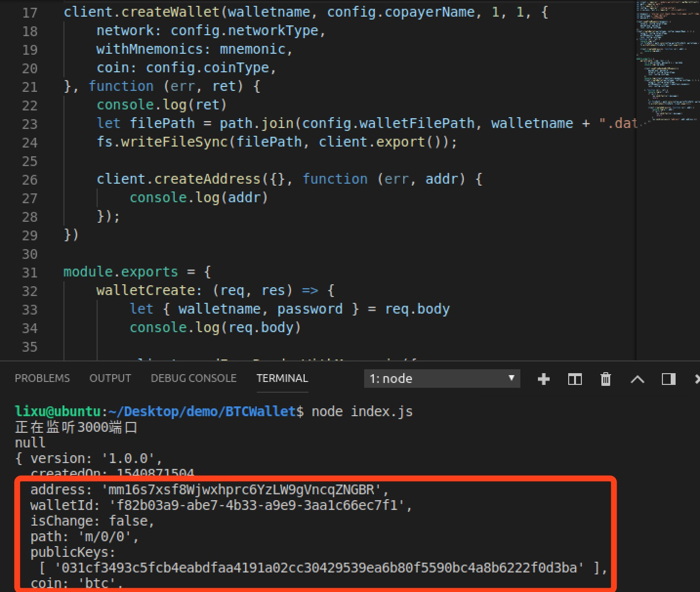Click 'console.log(req.body)' on line 34
700x592 pixels.
pyautogui.click(x=215, y=328)
